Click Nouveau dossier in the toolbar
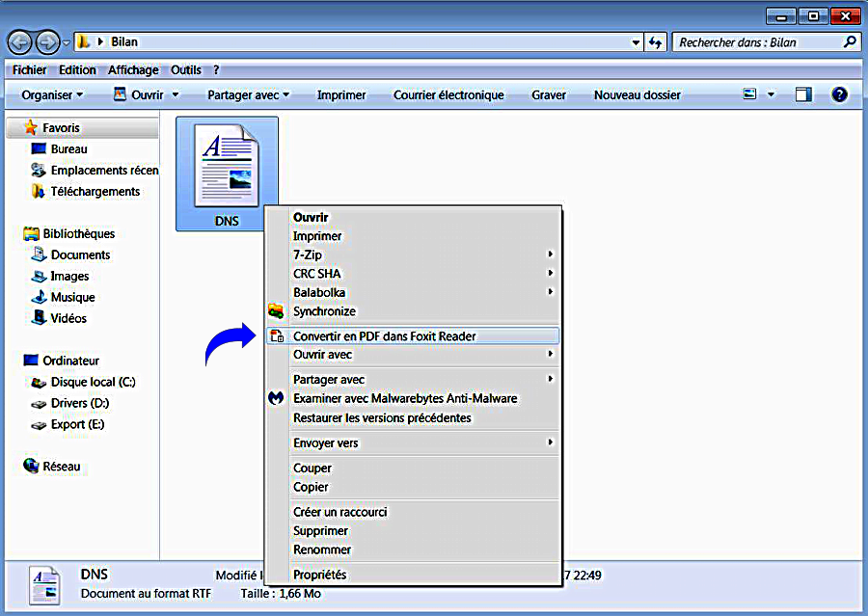The image size is (868, 616). (637, 95)
